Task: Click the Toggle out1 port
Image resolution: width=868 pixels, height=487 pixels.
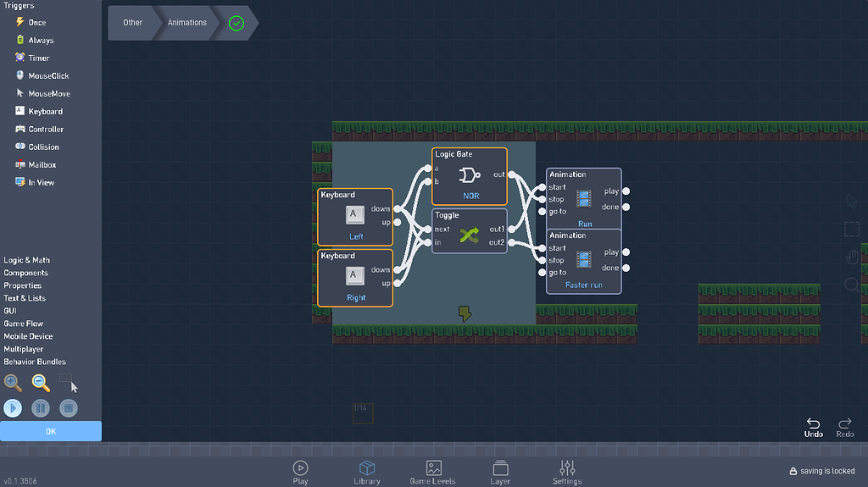Action: pos(511,230)
